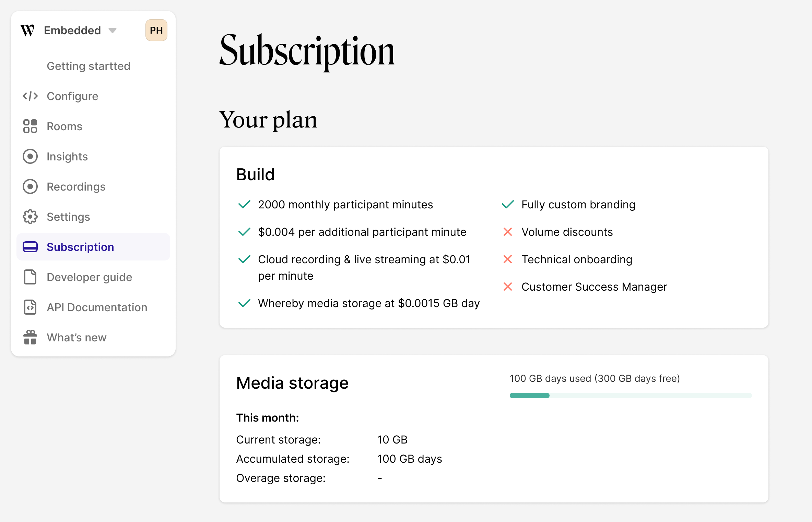
Task: Click the Whereby W logo
Action: pyautogui.click(x=27, y=31)
